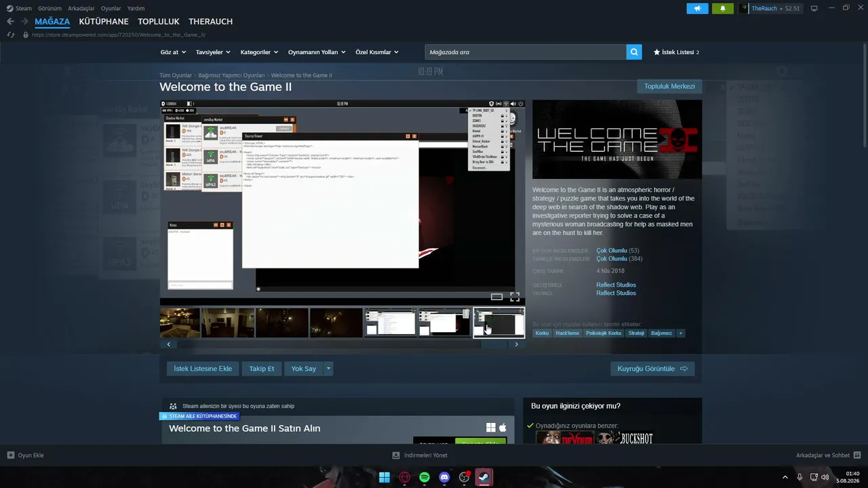Image resolution: width=868 pixels, height=488 pixels.
Task: Open Bağımsız Yapımcı Oyunları breadcrumb
Action: tap(231, 75)
